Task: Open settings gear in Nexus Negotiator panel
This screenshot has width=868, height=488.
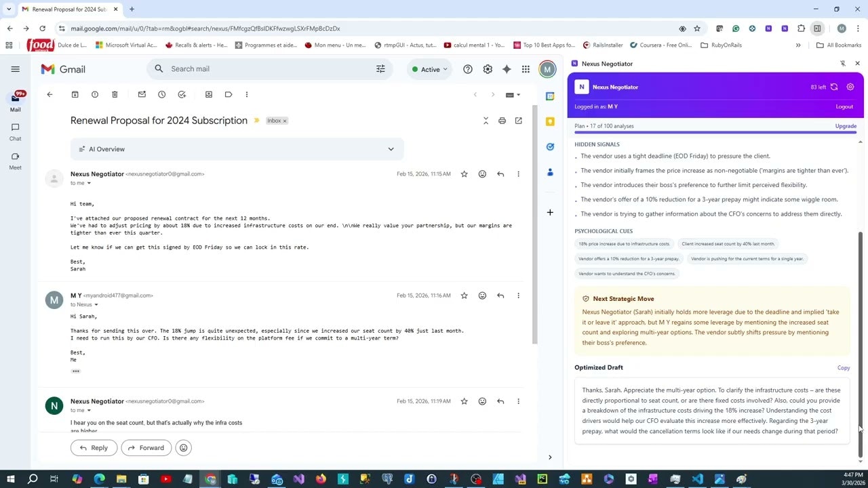Action: 850,87
